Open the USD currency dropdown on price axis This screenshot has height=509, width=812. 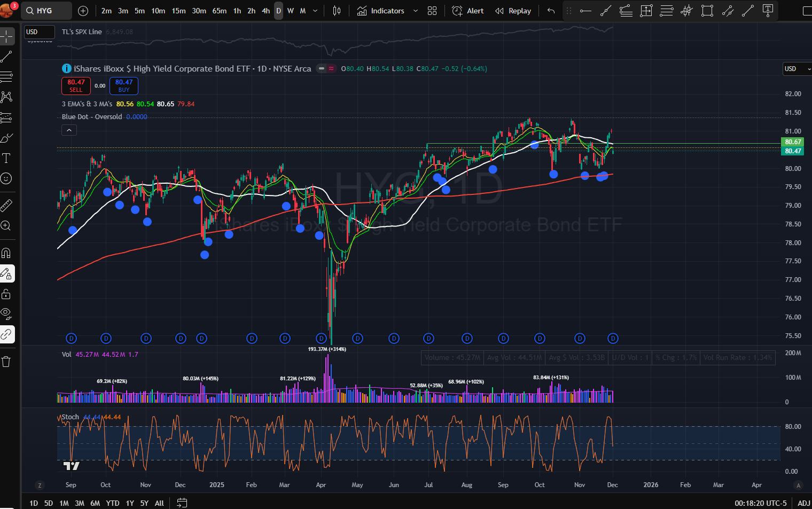797,69
